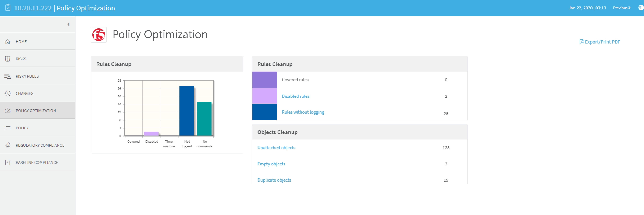The image size is (644, 215).
Task: Open Rules without logging link
Action: (x=303, y=112)
